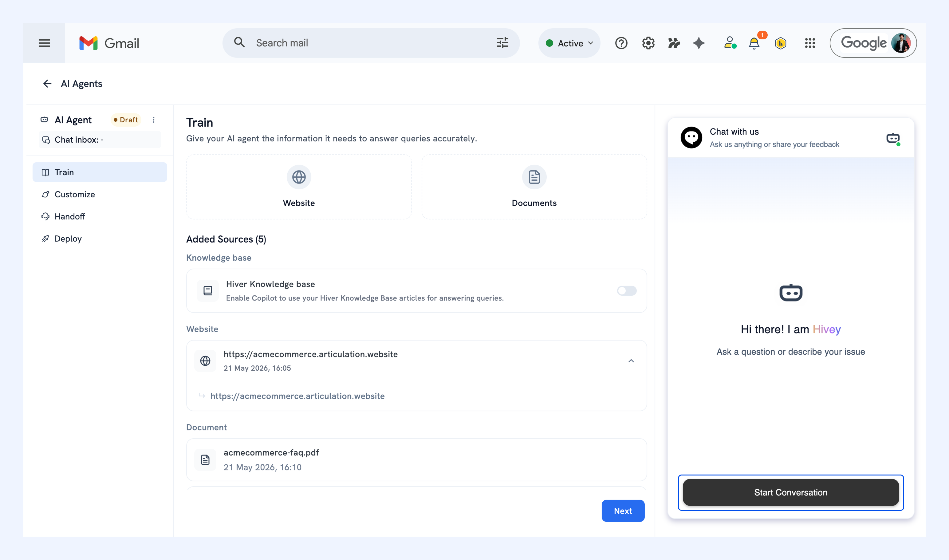The image size is (949, 560).
Task: Click the search magnifier icon
Action: (239, 43)
